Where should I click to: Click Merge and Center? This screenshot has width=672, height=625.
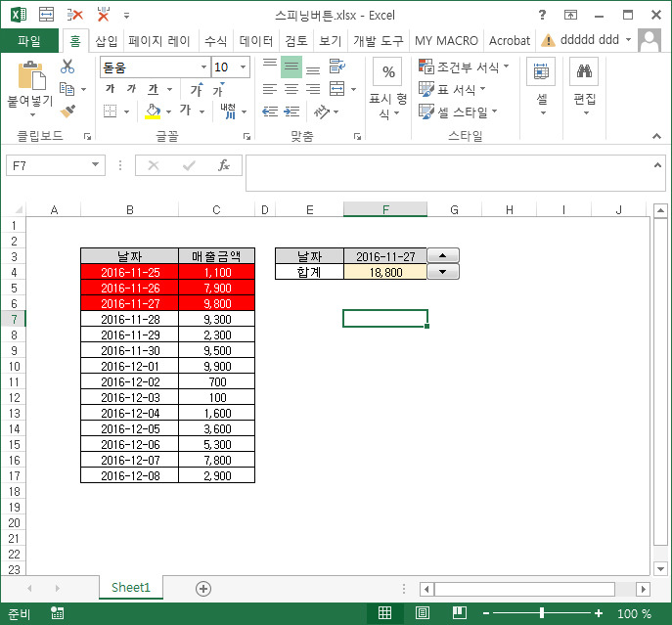337,89
